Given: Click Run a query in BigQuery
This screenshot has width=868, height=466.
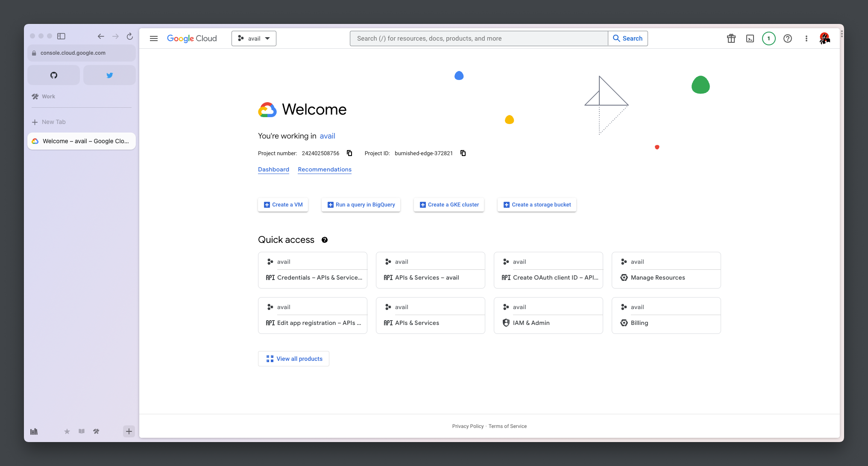Looking at the screenshot, I should pyautogui.click(x=361, y=205).
